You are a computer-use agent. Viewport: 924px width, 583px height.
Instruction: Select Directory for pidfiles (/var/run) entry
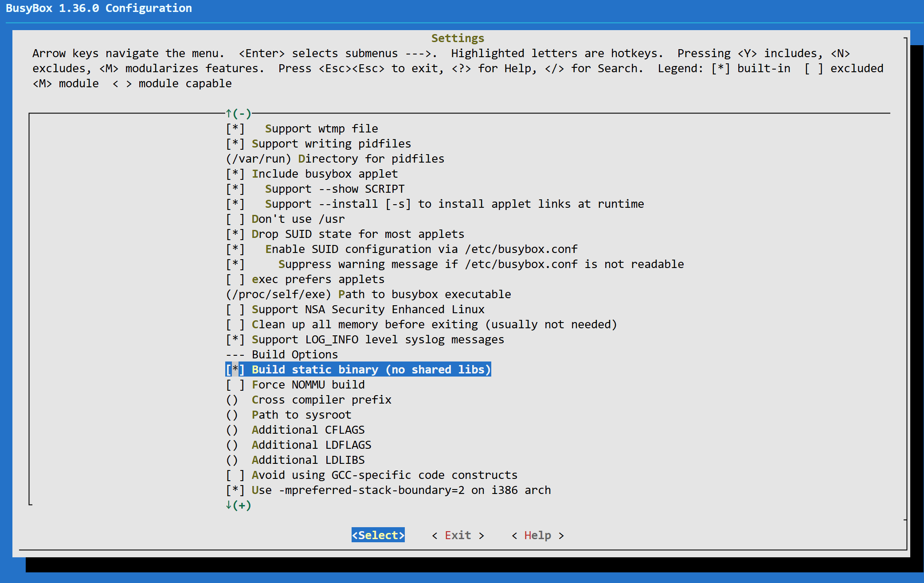coord(335,159)
